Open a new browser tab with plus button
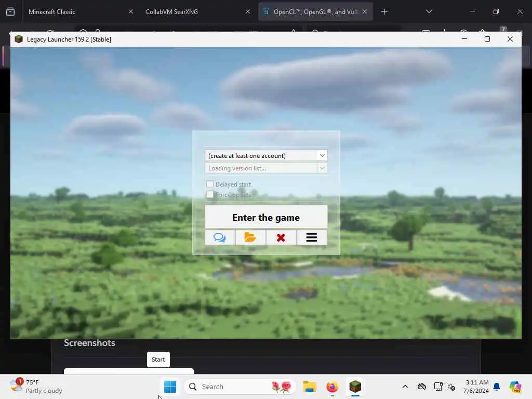 384,12
